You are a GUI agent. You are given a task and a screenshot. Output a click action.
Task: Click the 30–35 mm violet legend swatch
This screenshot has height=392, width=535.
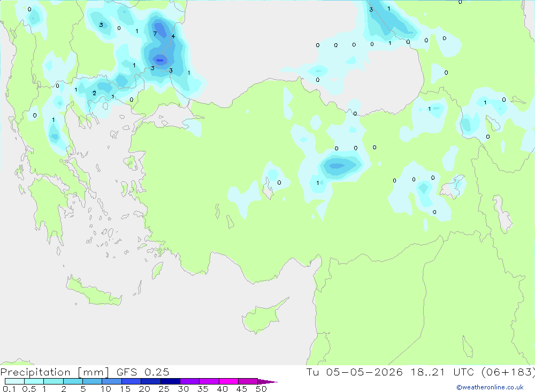189,381
